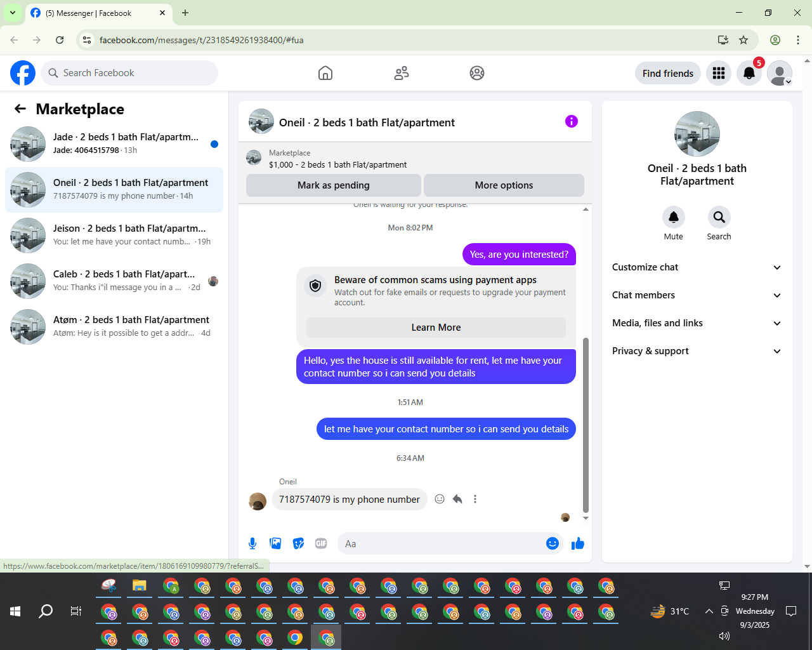Search in conversation magnifier icon
The width and height of the screenshot is (812, 650).
pyautogui.click(x=719, y=217)
